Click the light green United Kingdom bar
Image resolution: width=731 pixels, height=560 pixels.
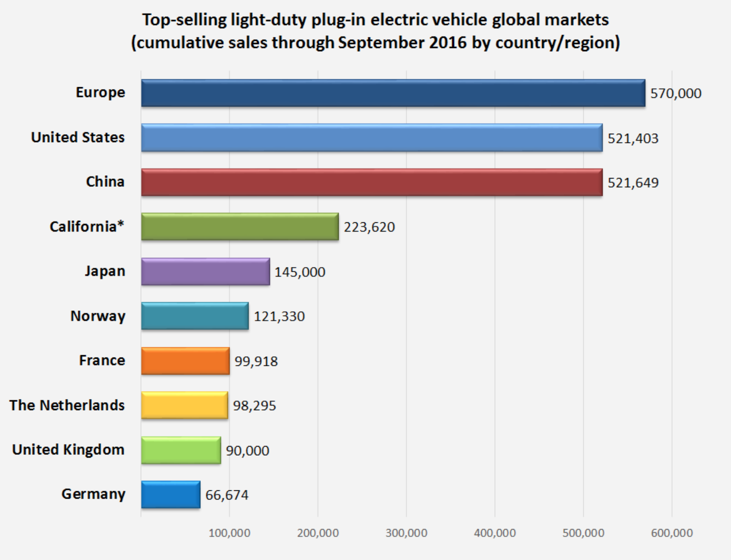pyautogui.click(x=181, y=450)
